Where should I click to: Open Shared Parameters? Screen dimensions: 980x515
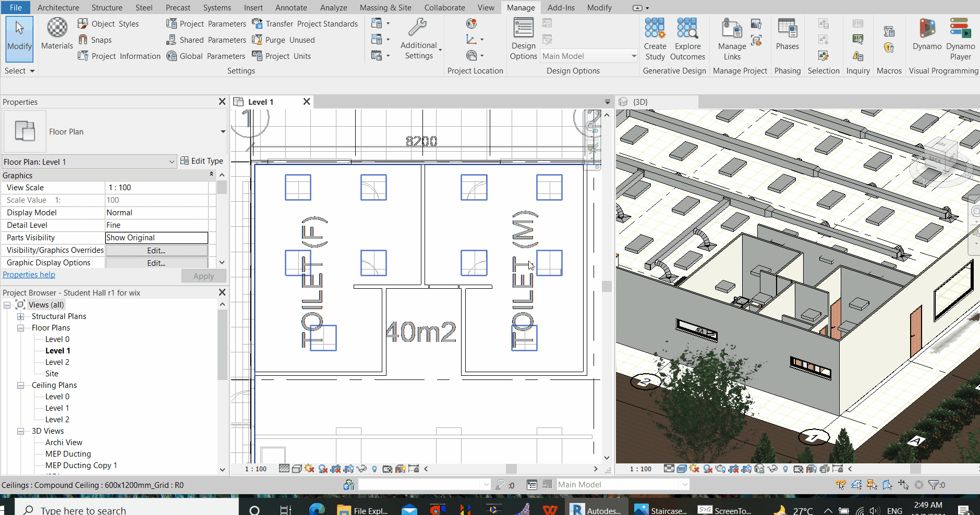(x=206, y=40)
